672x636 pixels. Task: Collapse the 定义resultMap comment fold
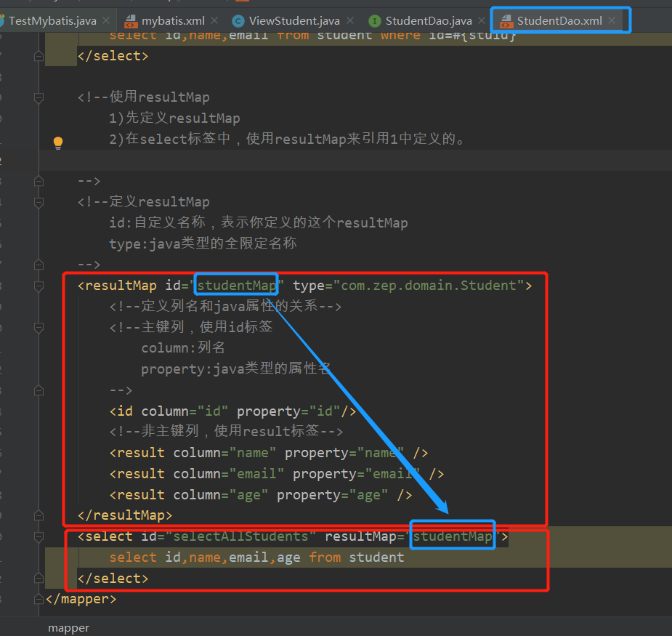[x=39, y=202]
